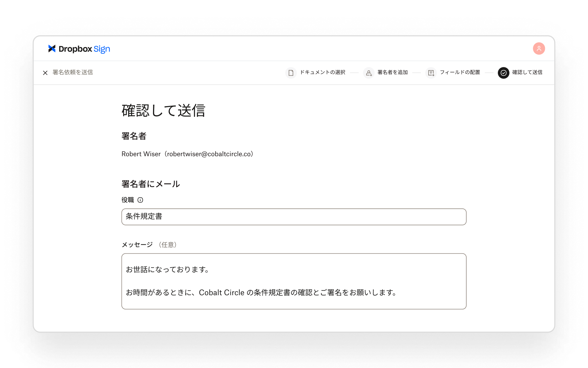This screenshot has width=588, height=368.
Task: Click the field placement icon
Action: tap(431, 73)
